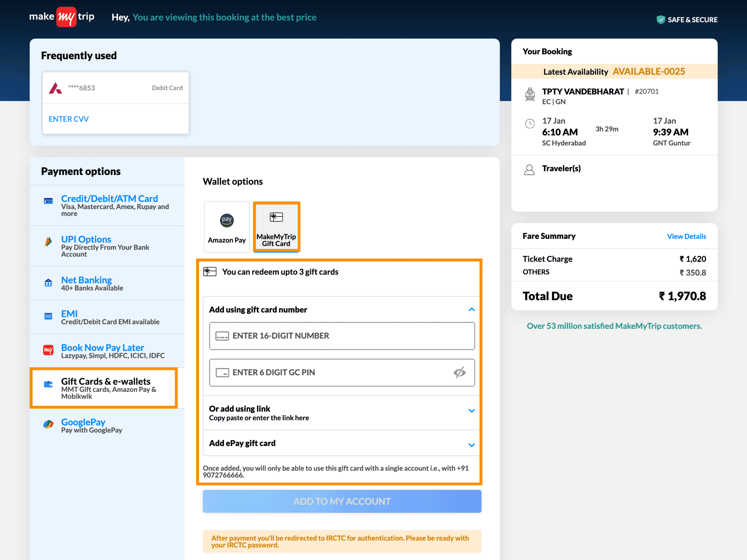Click the MakeMyTrip logo

[62, 17]
